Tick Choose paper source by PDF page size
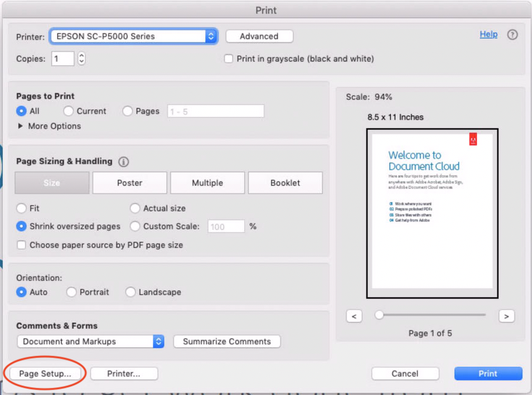Screen dimensions: 532x395 click(21, 245)
